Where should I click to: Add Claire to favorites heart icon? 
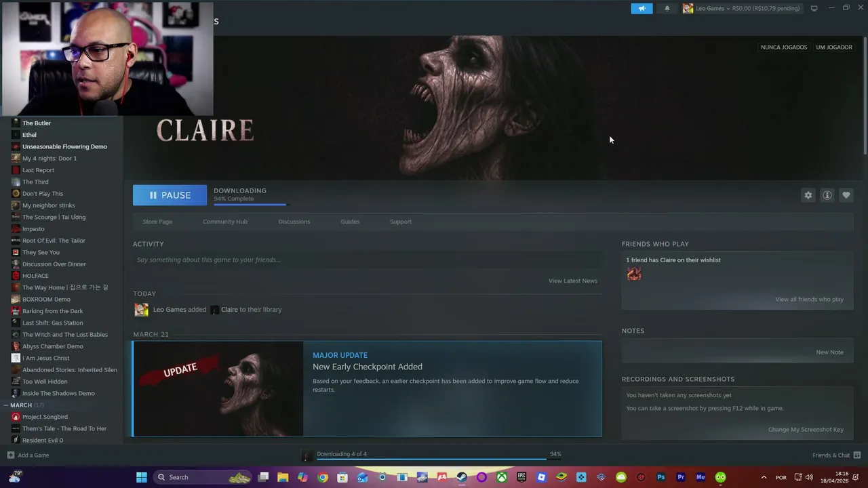point(846,195)
